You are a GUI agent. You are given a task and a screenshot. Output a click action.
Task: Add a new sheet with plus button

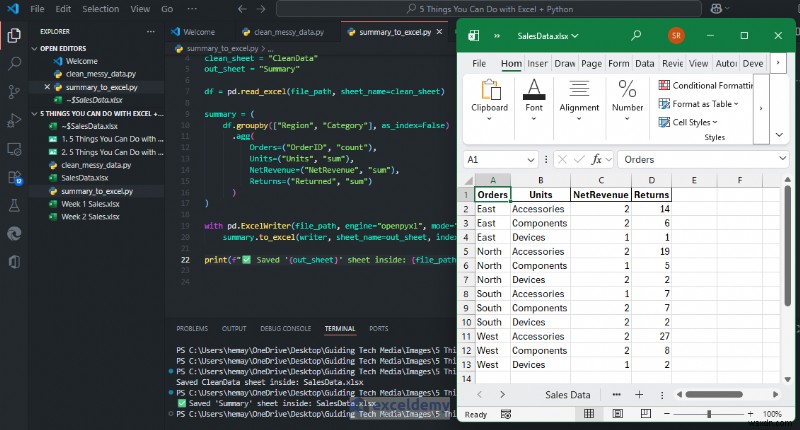pyautogui.click(x=639, y=394)
